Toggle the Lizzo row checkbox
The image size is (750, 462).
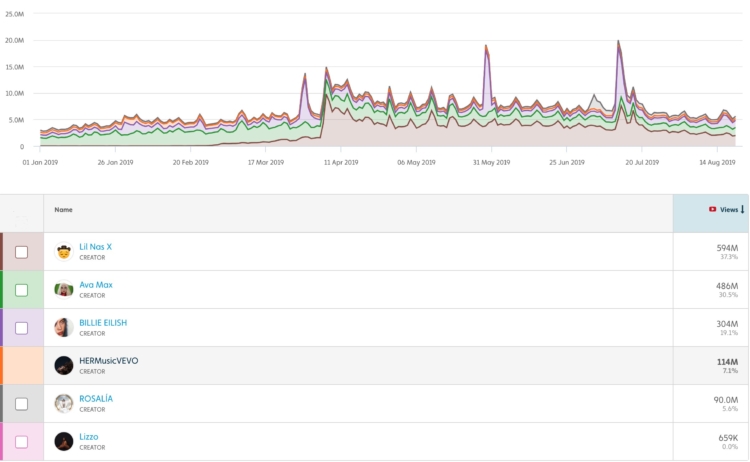(21, 442)
